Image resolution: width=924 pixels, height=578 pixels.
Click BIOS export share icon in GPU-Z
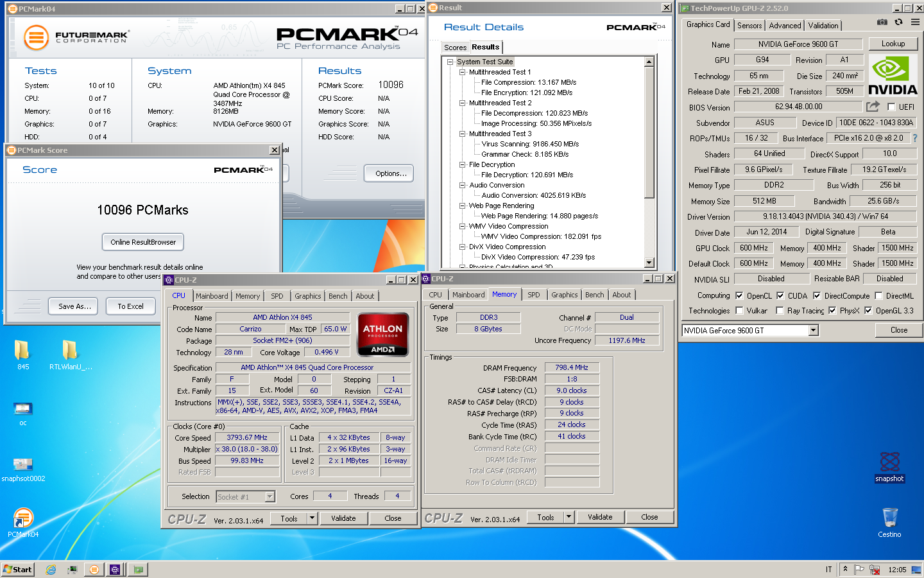tap(873, 107)
